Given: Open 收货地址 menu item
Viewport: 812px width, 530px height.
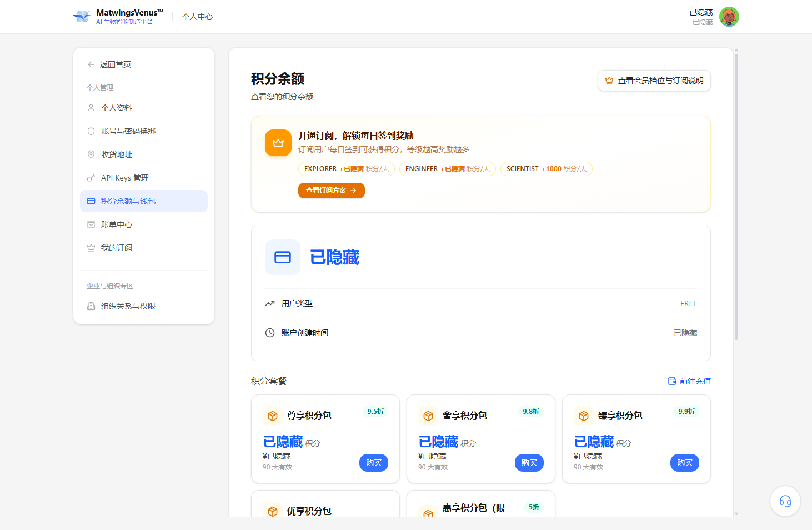Looking at the screenshot, I should point(144,154).
